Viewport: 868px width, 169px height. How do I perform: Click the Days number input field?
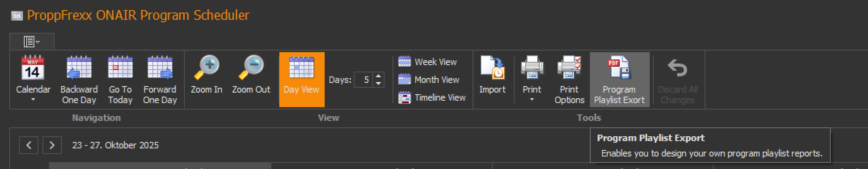click(x=363, y=80)
